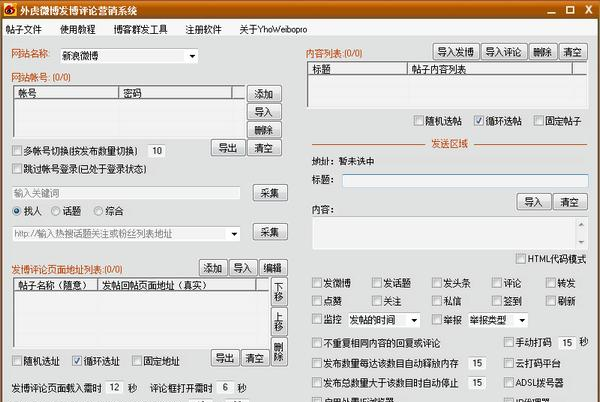The width and height of the screenshot is (600, 402).
Task: Open the 帖子文件 menu
Action: pyautogui.click(x=24, y=29)
